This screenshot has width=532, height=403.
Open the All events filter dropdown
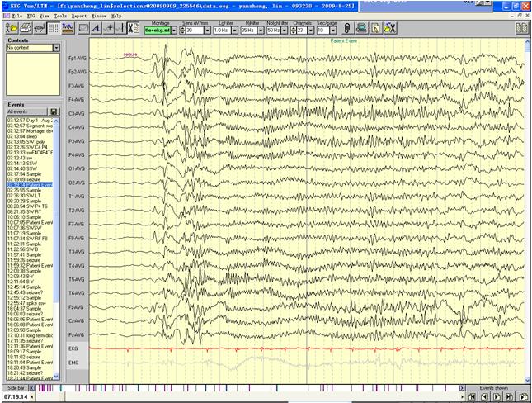pos(26,111)
